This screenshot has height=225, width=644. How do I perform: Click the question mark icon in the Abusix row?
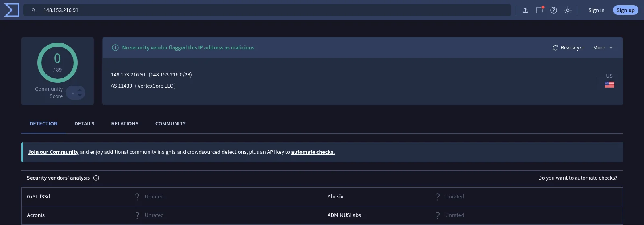click(438, 197)
